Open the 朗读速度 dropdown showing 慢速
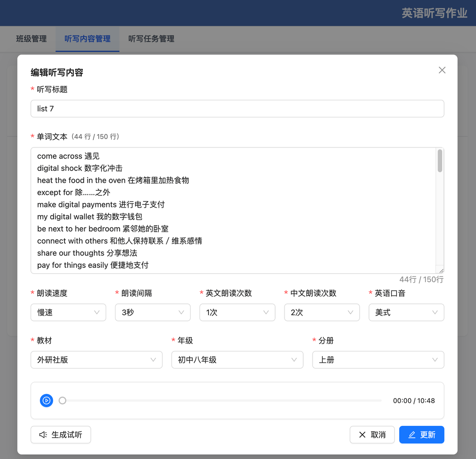The width and height of the screenshot is (476, 459). click(x=68, y=312)
